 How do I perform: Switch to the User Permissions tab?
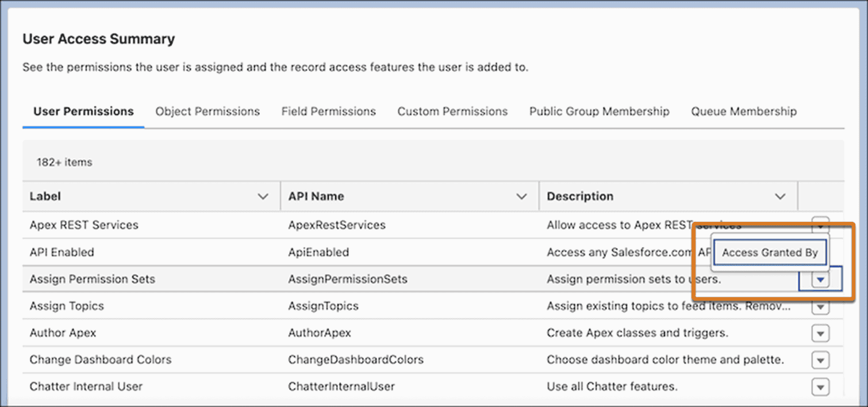(x=83, y=112)
